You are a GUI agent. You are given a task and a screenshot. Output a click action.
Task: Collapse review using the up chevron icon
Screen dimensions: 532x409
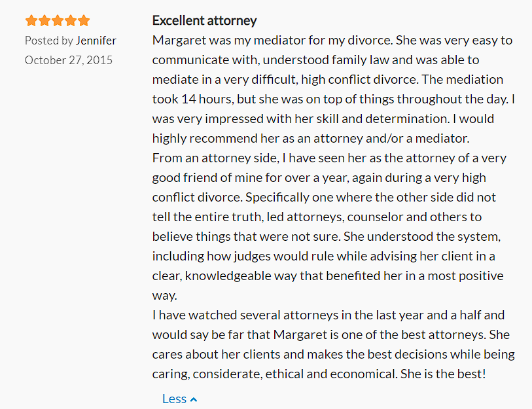tap(194, 400)
